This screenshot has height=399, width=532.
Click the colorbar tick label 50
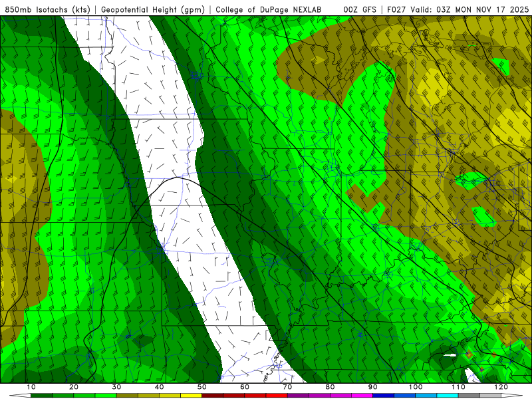click(202, 387)
